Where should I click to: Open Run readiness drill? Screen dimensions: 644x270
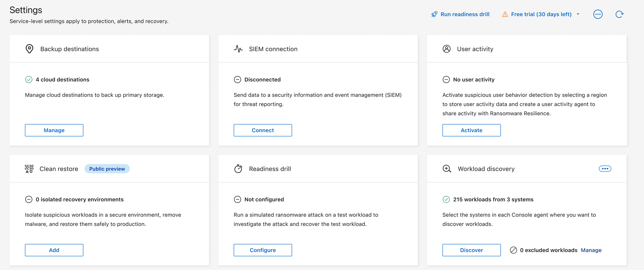[465, 14]
